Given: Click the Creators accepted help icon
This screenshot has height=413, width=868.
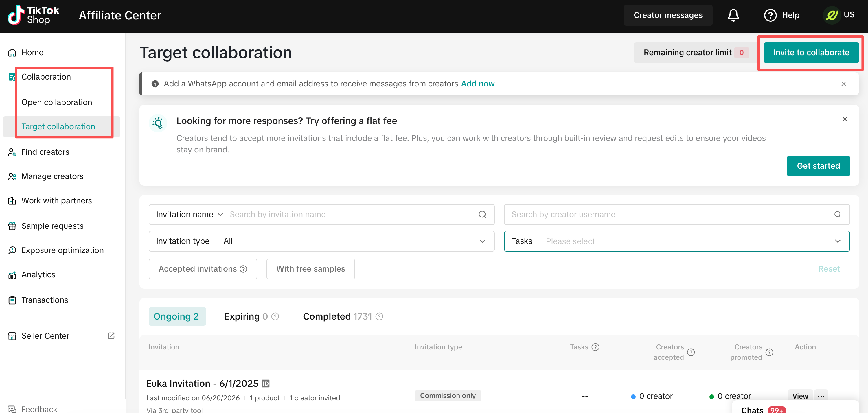Looking at the screenshot, I should click(691, 352).
